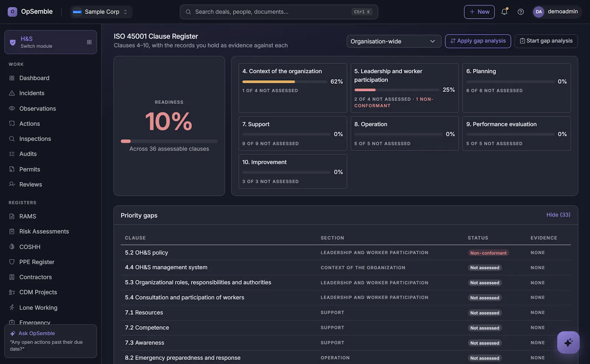Click the Inspections magnifier icon
The height and width of the screenshot is (364, 590).
[x=12, y=139]
